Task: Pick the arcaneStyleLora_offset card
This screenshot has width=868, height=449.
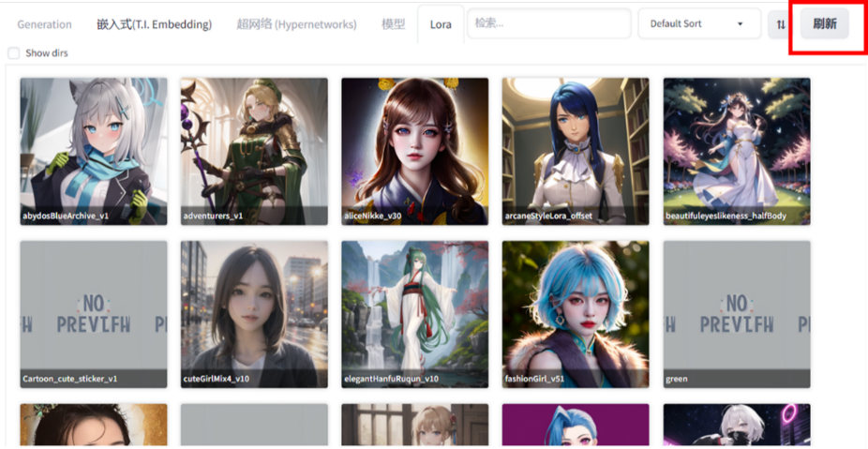Action: click(576, 151)
